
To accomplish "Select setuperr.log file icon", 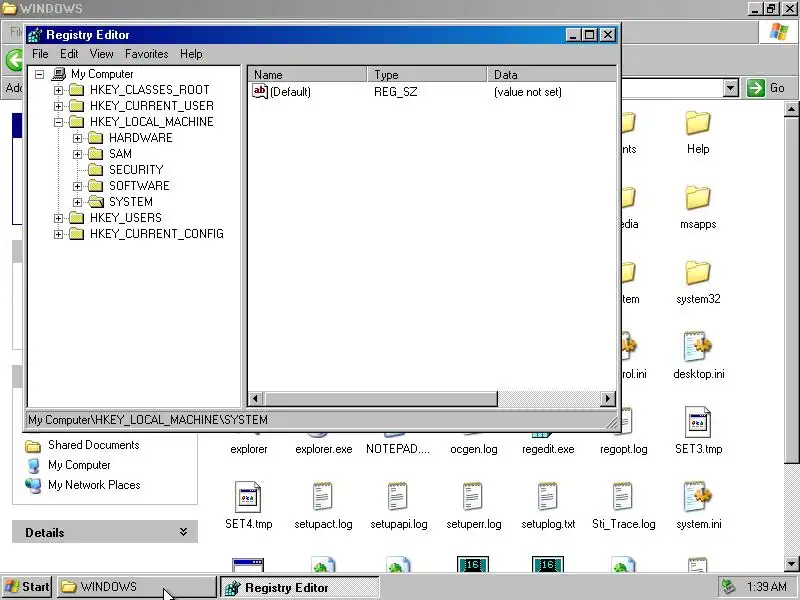I will click(472, 496).
